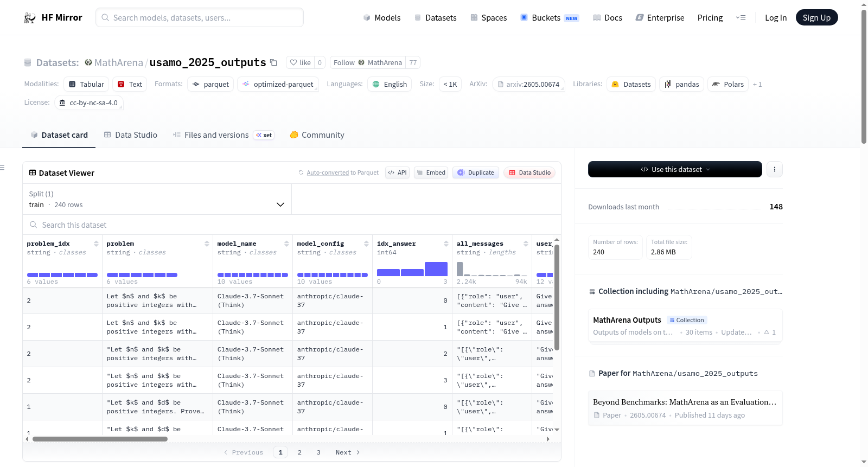Select page 1 in pagination
This screenshot has height=467, width=868.
[280, 452]
